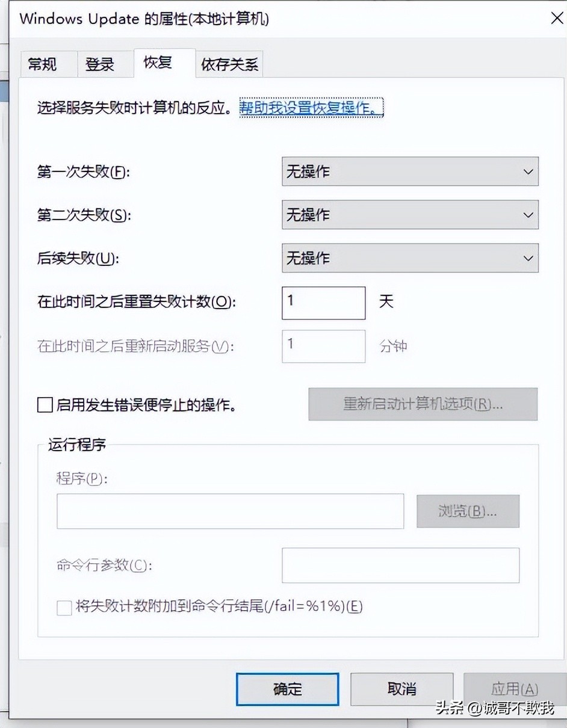Click the 浏览 button

(468, 511)
